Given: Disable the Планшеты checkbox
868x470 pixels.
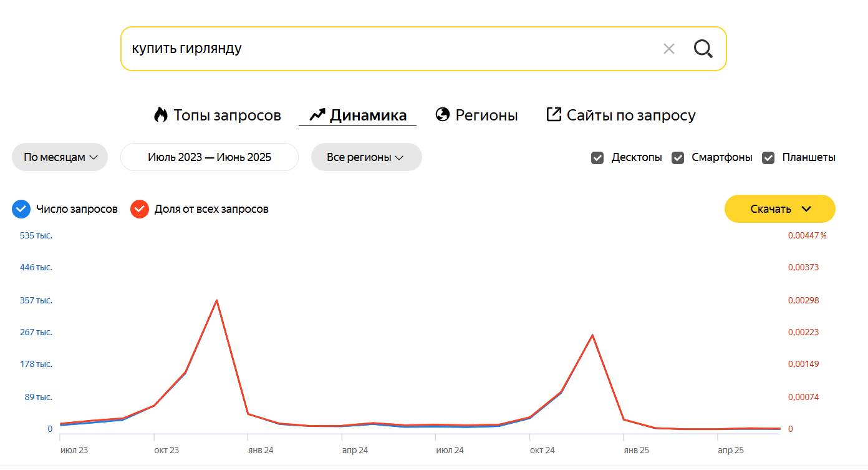Looking at the screenshot, I should click(x=768, y=158).
